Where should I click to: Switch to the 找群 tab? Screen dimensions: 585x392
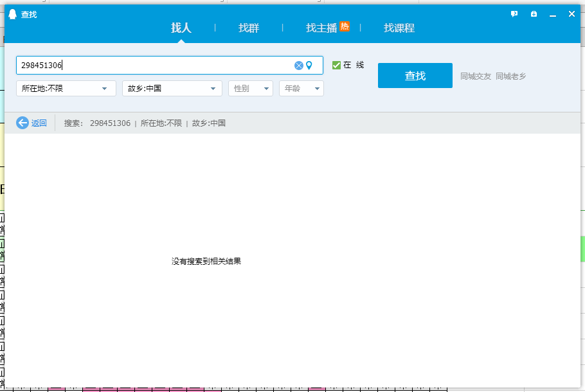tap(249, 28)
